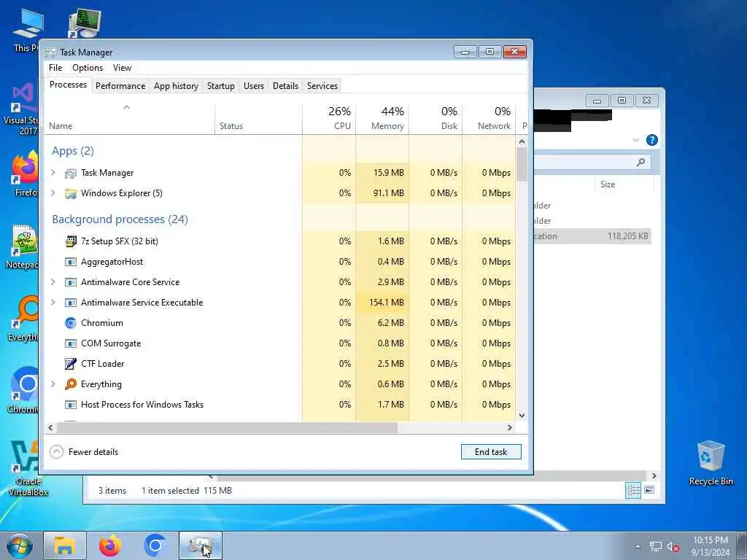Screen dimensions: 747x560
Task: Click the Task Manager process icon
Action: [71, 174]
